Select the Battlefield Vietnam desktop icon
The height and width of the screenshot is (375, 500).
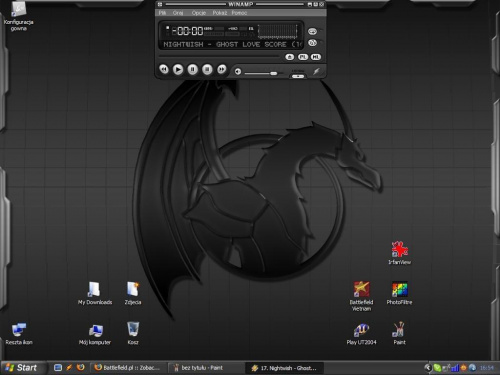[361, 296]
